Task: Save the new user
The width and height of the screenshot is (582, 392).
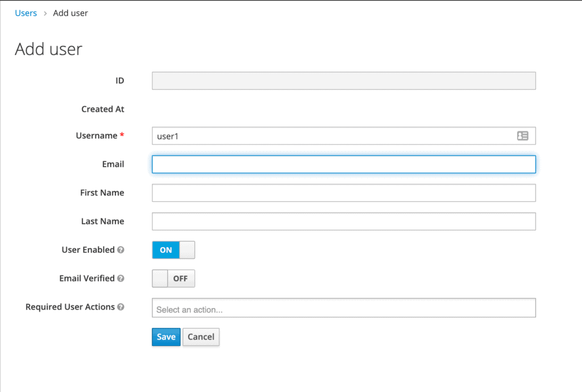Action: tap(166, 337)
